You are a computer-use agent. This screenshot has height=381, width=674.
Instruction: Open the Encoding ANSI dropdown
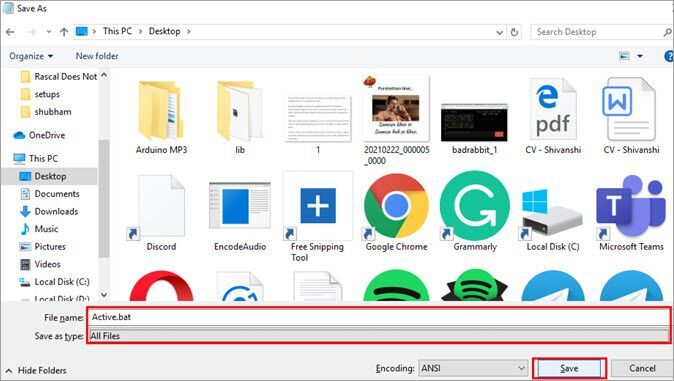tap(473, 369)
